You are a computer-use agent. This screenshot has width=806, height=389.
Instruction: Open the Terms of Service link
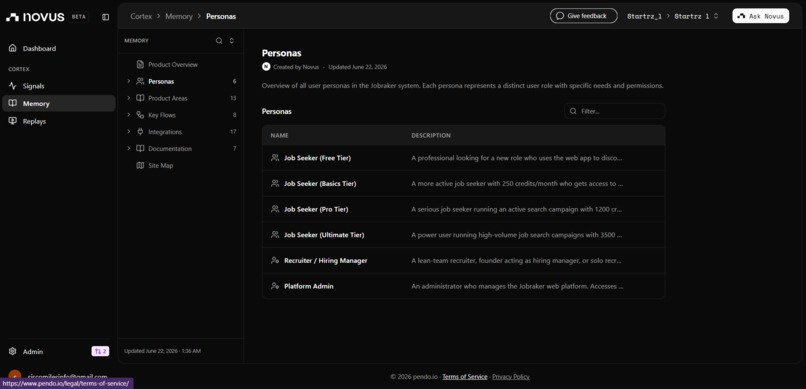pos(465,377)
